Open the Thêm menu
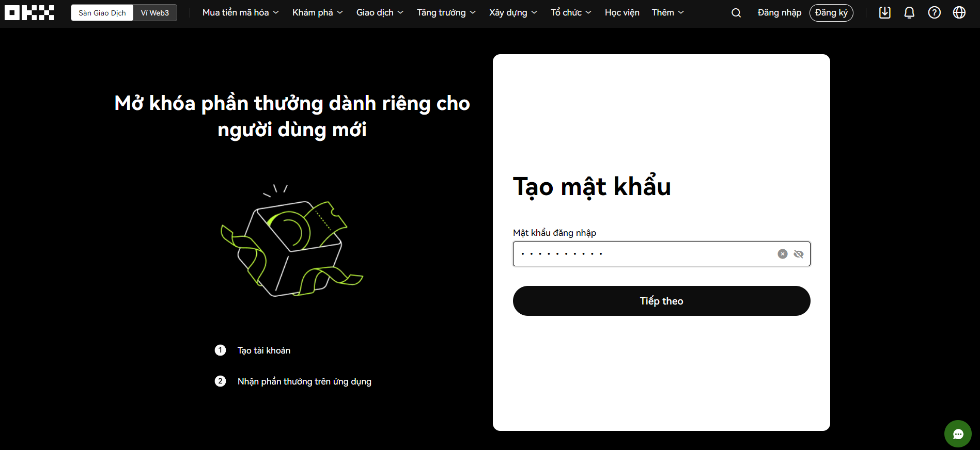This screenshot has width=980, height=450. pyautogui.click(x=667, y=13)
